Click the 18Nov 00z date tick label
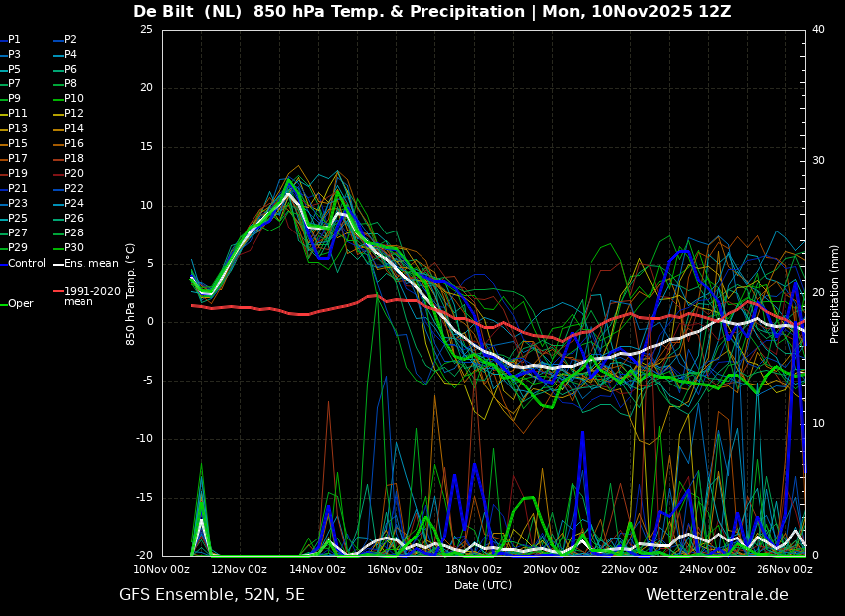Viewport: 845px width, 616px height. [473, 569]
